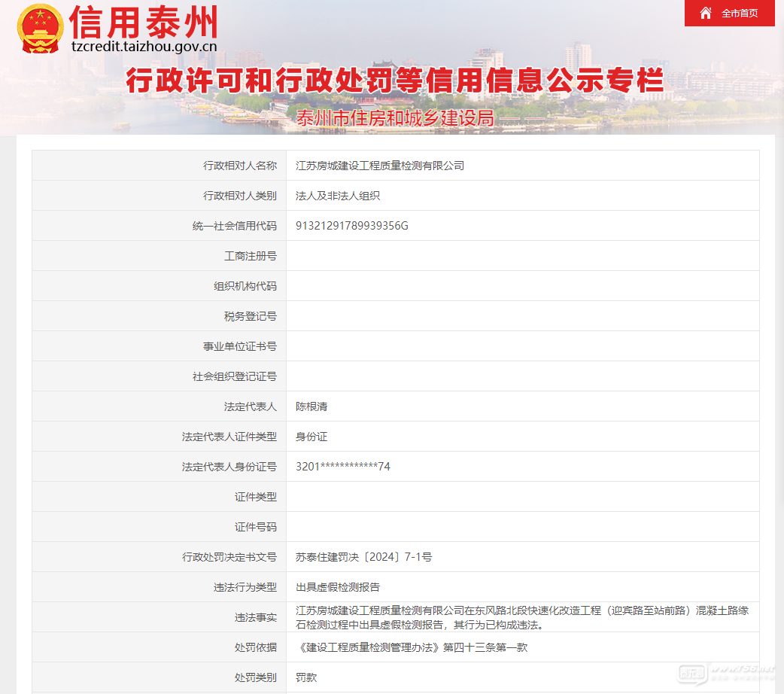Click the empty 工商注册号 value cell
This screenshot has height=694, width=784.
pyautogui.click(x=521, y=256)
